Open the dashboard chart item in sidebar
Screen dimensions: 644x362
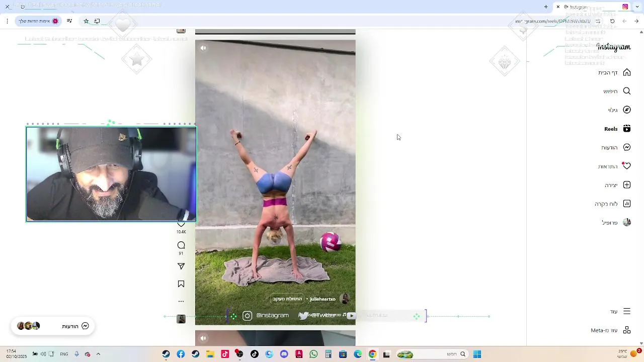[x=613, y=204]
